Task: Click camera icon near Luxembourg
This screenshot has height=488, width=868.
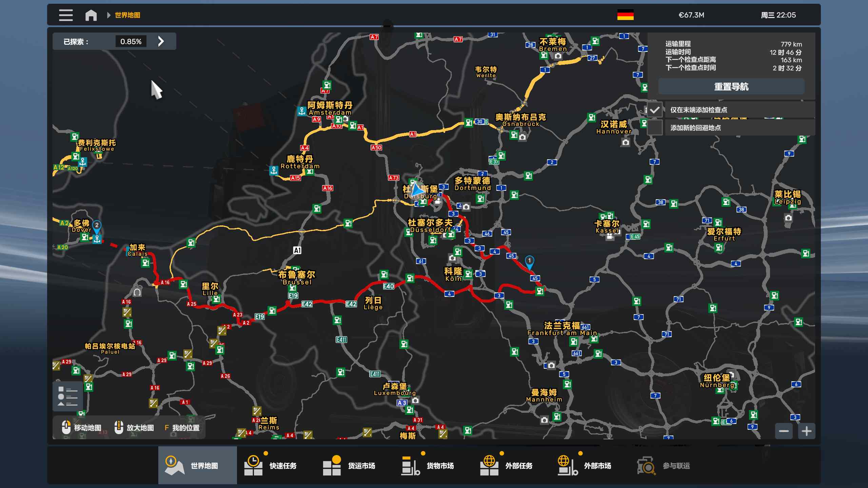Action: [415, 401]
